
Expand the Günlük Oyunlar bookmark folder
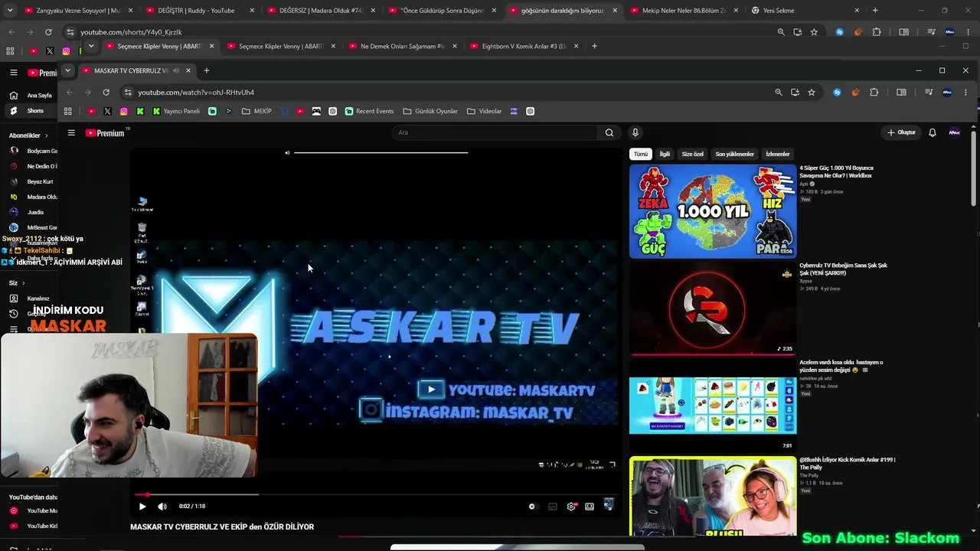(x=431, y=111)
